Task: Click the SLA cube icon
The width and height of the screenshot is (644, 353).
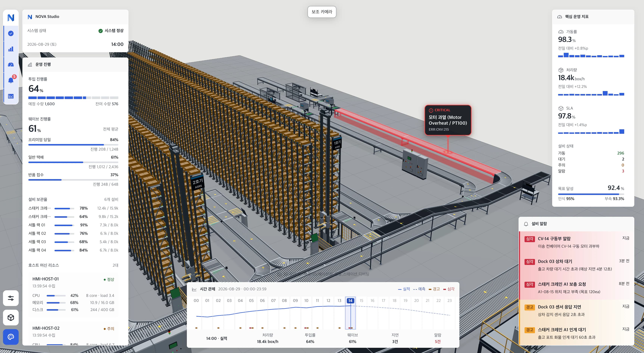Action: click(561, 108)
